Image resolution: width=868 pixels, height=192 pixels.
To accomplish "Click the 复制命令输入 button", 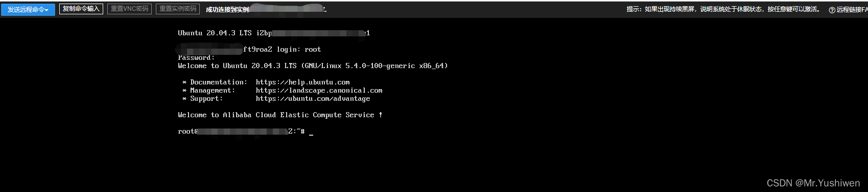I will (81, 9).
